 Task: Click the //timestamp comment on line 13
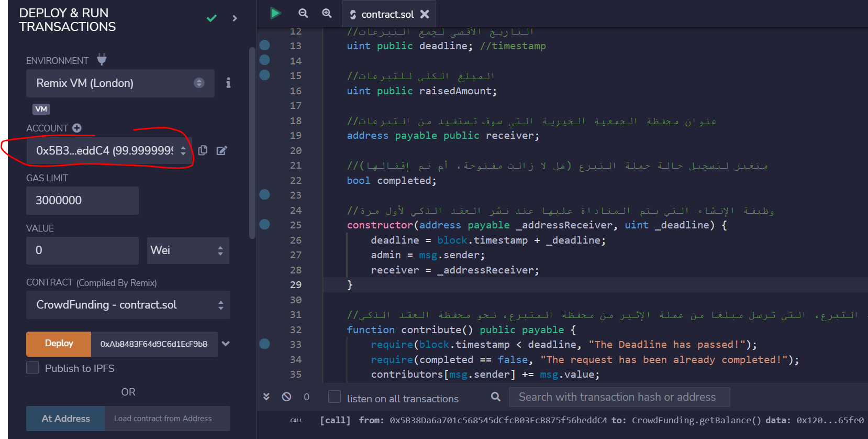pyautogui.click(x=513, y=46)
